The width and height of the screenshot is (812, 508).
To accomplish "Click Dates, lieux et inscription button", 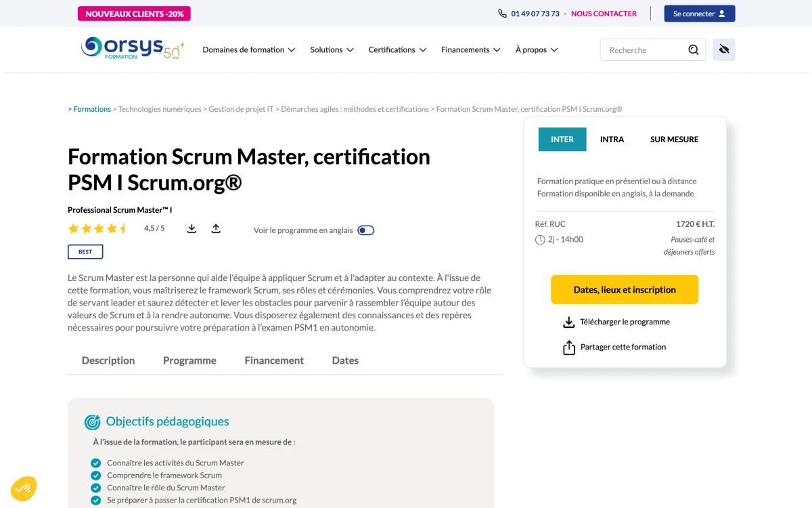I will click(x=625, y=290).
